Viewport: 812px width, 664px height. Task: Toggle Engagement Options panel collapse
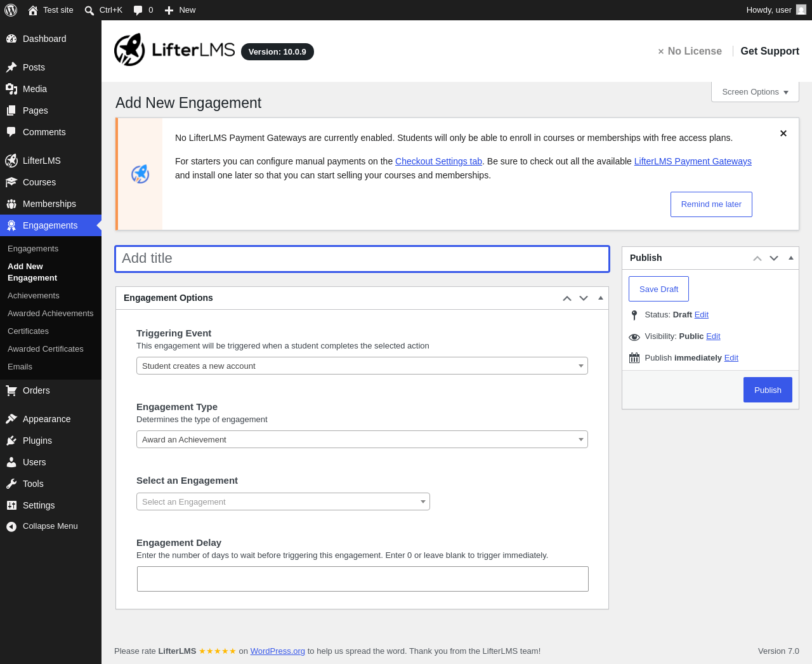[x=601, y=298]
